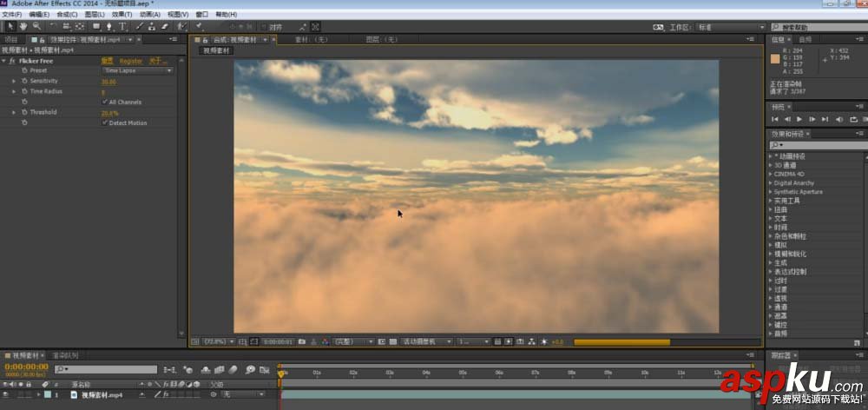Screen dimensions: 868x410
Task: Click the Register link for Flicker Free
Action: [130, 61]
